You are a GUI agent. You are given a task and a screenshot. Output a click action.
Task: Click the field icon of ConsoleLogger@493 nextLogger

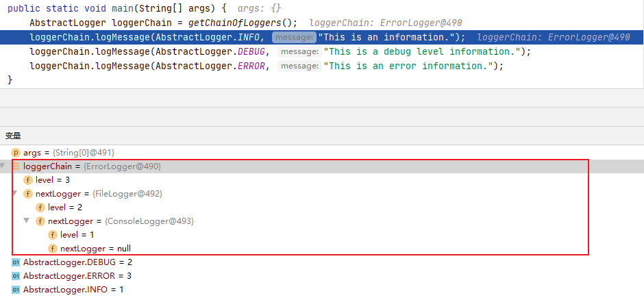[40, 221]
